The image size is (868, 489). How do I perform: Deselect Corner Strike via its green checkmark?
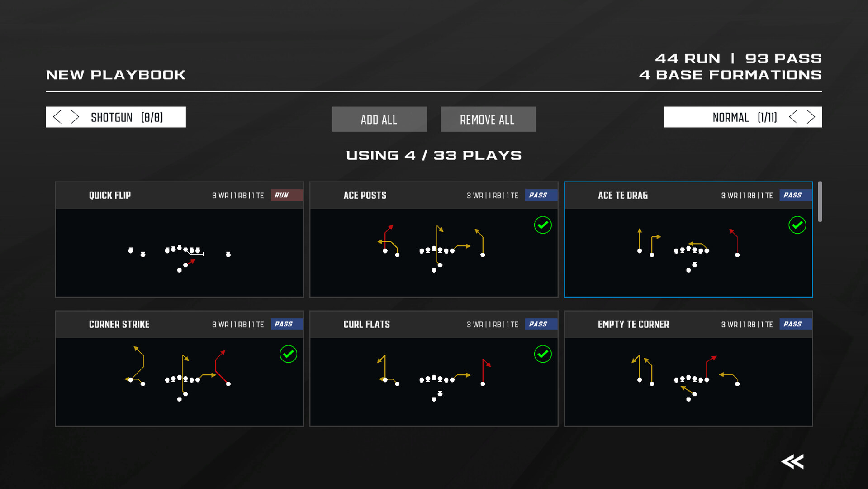coord(288,354)
